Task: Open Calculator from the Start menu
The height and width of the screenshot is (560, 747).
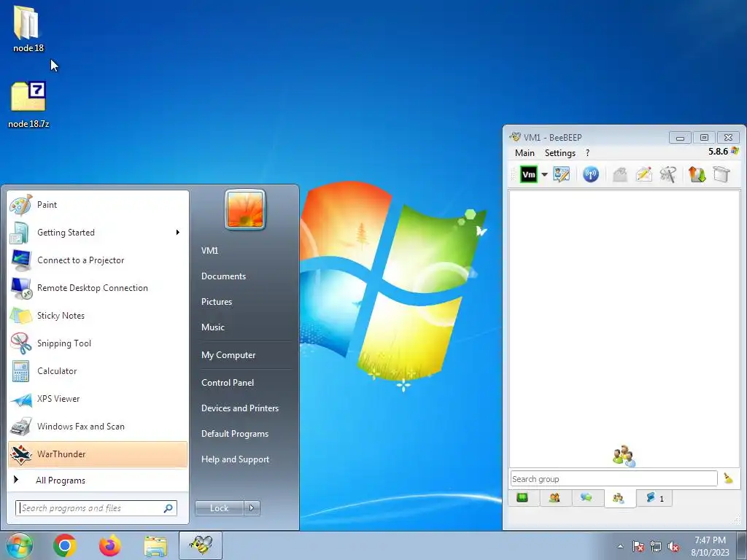Action: [98, 371]
